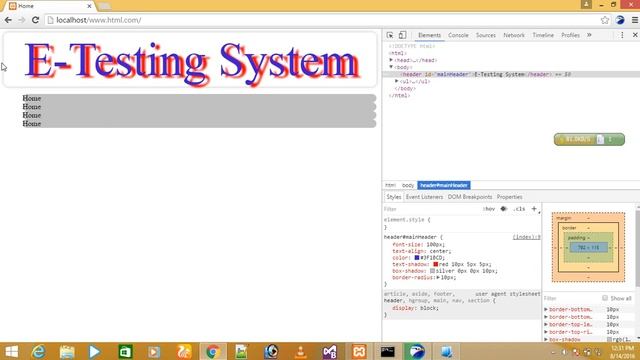
Task: Switch to the Timeline tab
Action: [543, 35]
